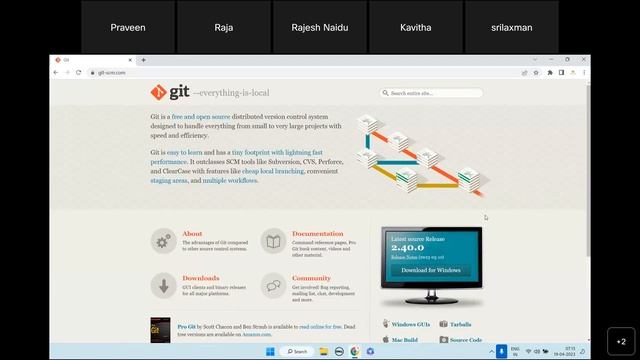This screenshot has width=640, height=360.
Task: Open the taskbar app right of Chrome
Action: click(x=370, y=351)
